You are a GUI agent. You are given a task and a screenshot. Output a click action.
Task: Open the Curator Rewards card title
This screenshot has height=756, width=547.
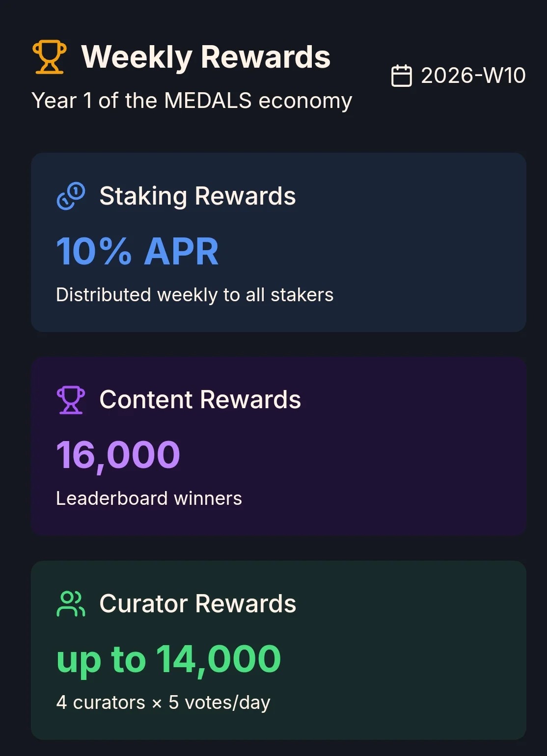pyautogui.click(x=197, y=603)
